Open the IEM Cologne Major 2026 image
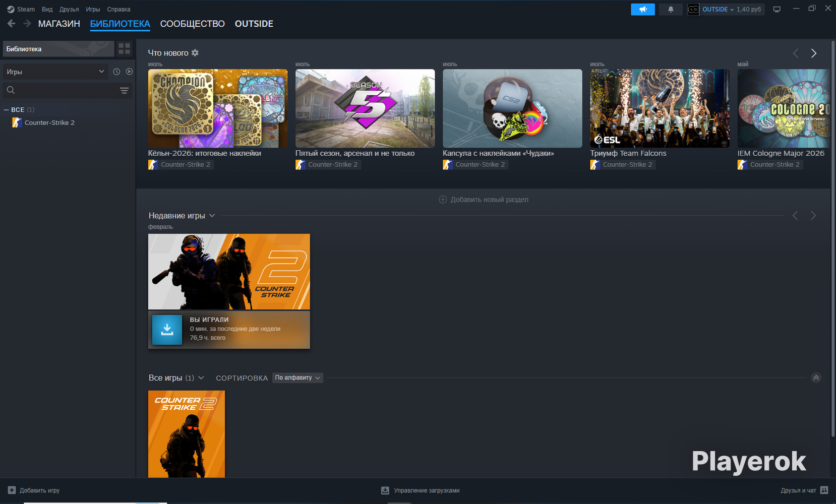Viewport: 836px width, 504px height. pyautogui.click(x=783, y=108)
